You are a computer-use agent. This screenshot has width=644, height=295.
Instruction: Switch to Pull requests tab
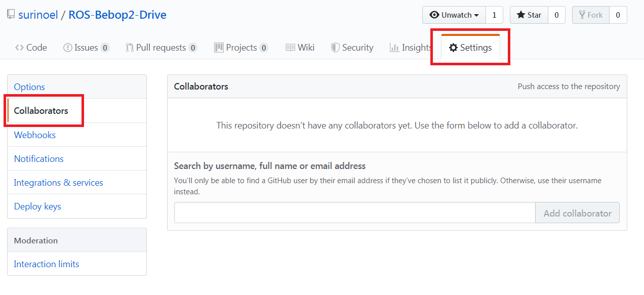pyautogui.click(x=162, y=48)
